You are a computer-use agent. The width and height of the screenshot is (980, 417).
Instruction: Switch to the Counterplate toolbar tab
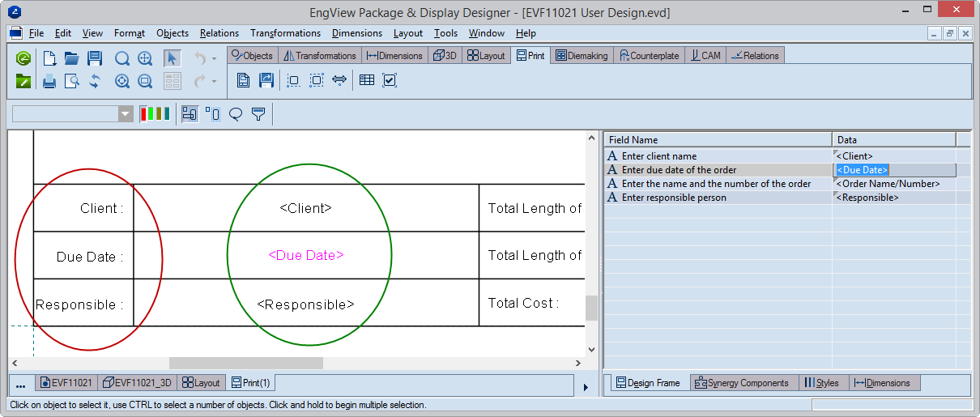point(650,56)
